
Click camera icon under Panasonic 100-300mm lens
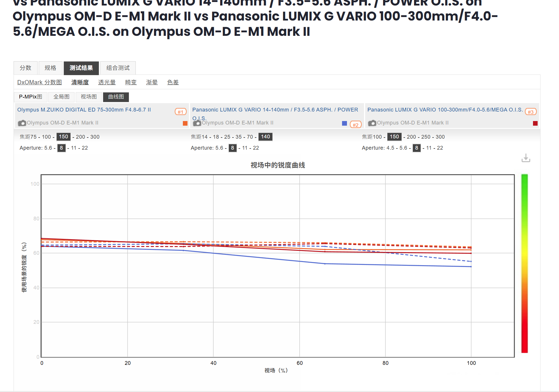tap(372, 123)
